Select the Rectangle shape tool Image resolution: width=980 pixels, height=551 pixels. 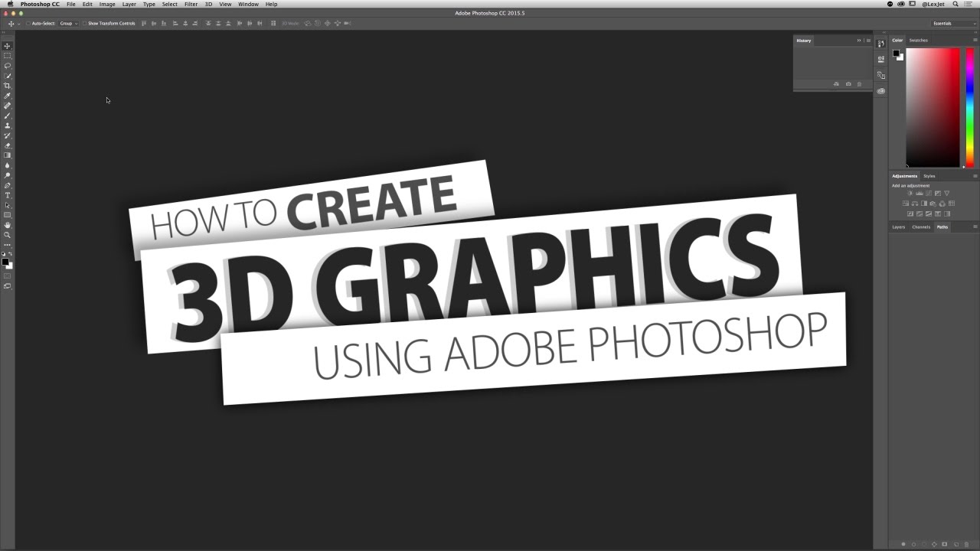click(8, 215)
